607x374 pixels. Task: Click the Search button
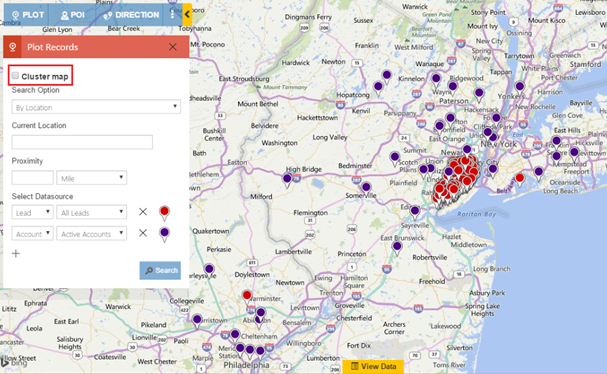pyautogui.click(x=160, y=270)
